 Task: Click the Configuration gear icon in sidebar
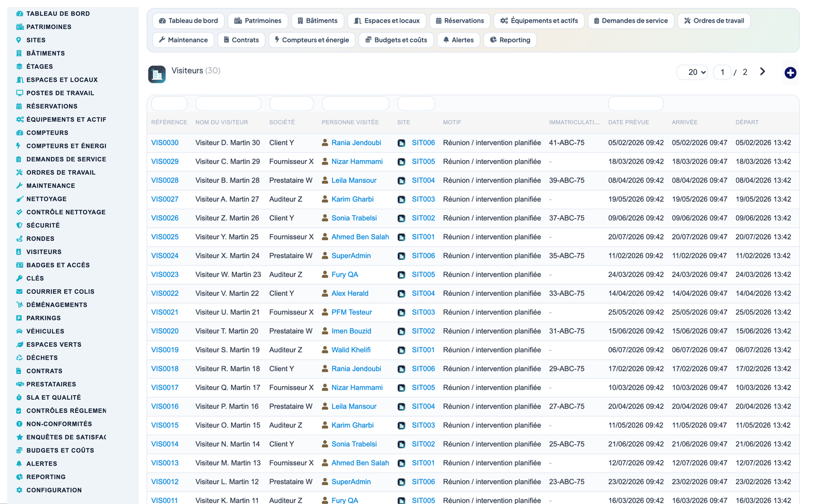click(19, 490)
